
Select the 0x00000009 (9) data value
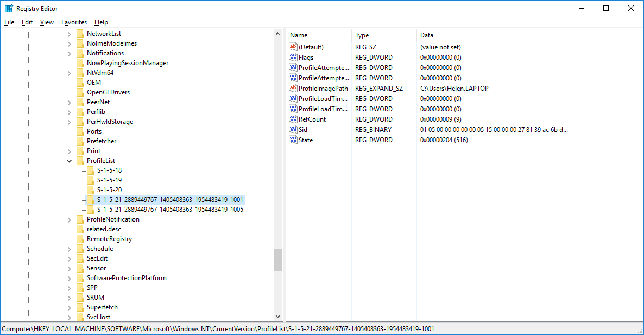tap(441, 119)
